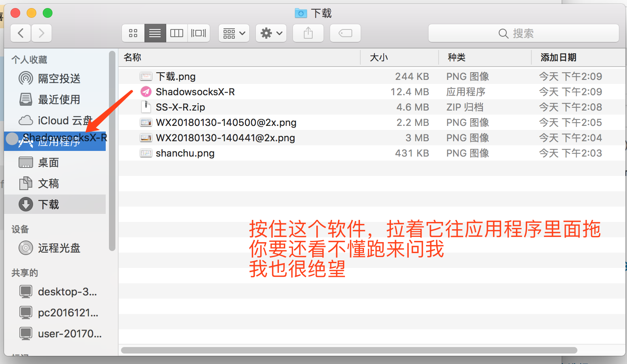Screen dimensions: 627x364
Task: Open Remote Disc (远程光盘) in sidebar
Action: [x=55, y=248]
